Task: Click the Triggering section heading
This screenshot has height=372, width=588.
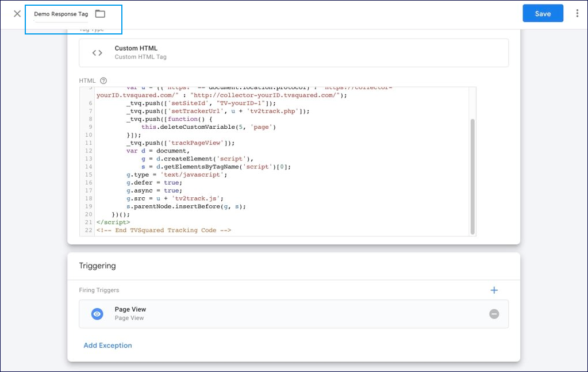Action: tap(97, 266)
